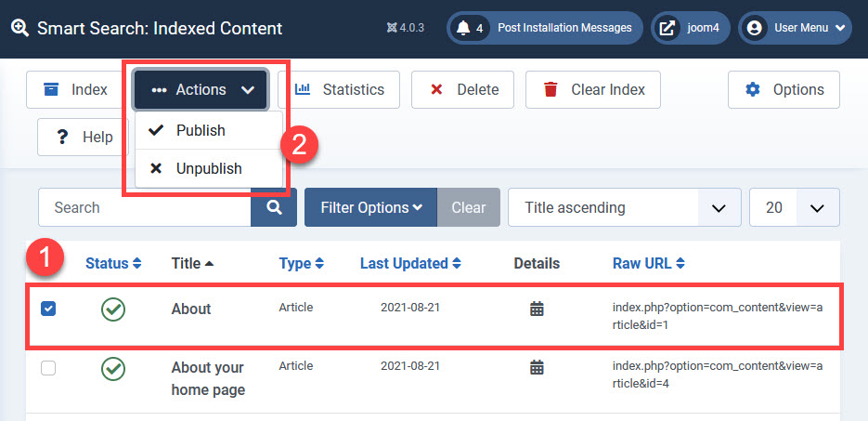The image size is (868, 421).
Task: Click the green published status icon for About
Action: pos(113,309)
